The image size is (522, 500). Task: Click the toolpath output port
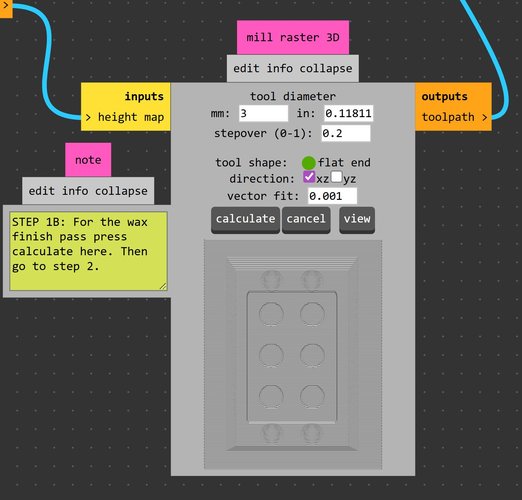point(455,117)
